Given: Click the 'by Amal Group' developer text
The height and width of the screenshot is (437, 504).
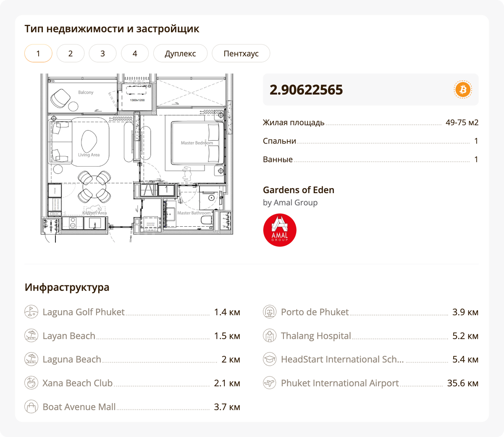Looking at the screenshot, I should [290, 203].
